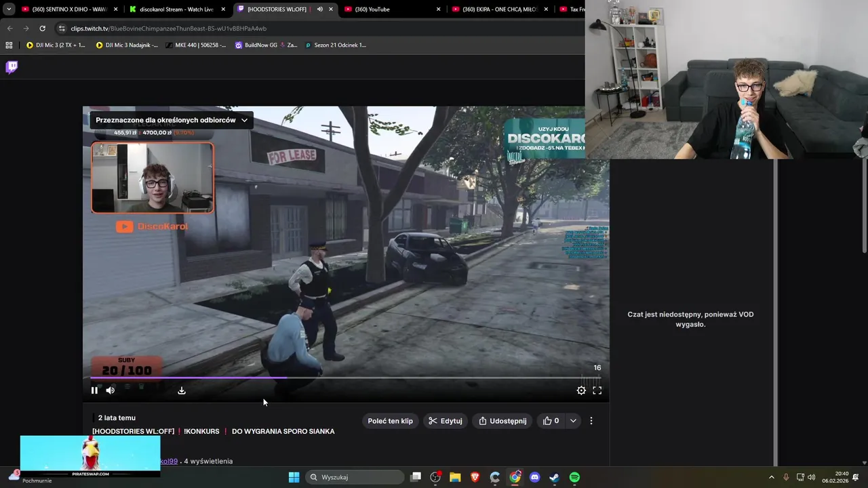This screenshot has width=868, height=488.
Task: Open OBS Studio from the taskbar
Action: pos(435,477)
